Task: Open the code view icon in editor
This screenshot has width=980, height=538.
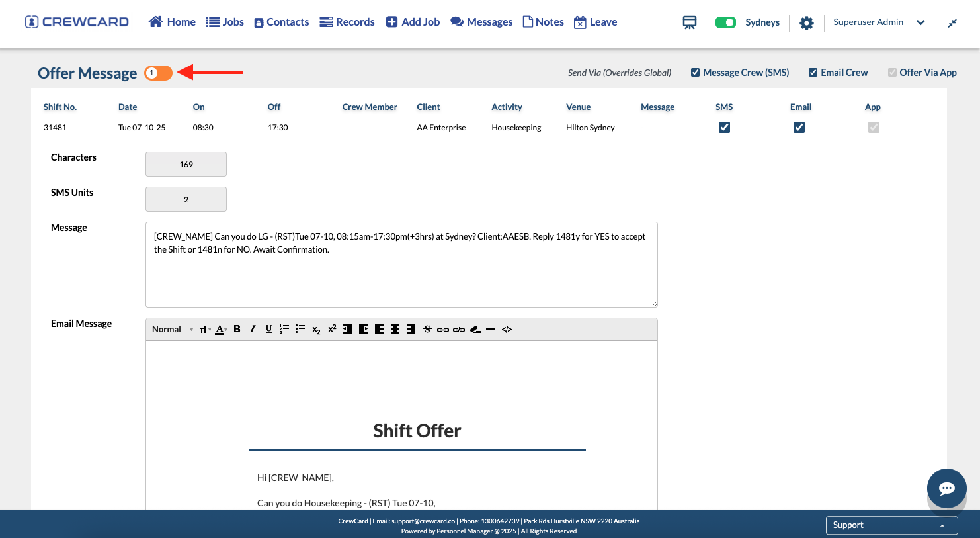Action: (x=507, y=329)
